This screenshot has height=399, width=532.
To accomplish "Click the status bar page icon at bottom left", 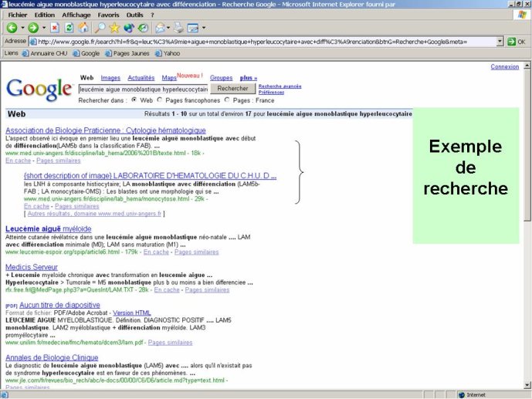I will (5, 395).
